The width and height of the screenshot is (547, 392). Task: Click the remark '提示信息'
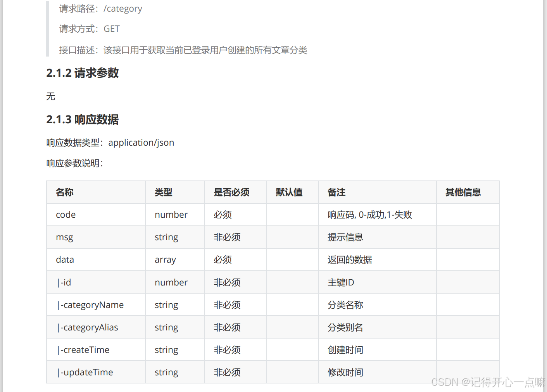click(345, 237)
